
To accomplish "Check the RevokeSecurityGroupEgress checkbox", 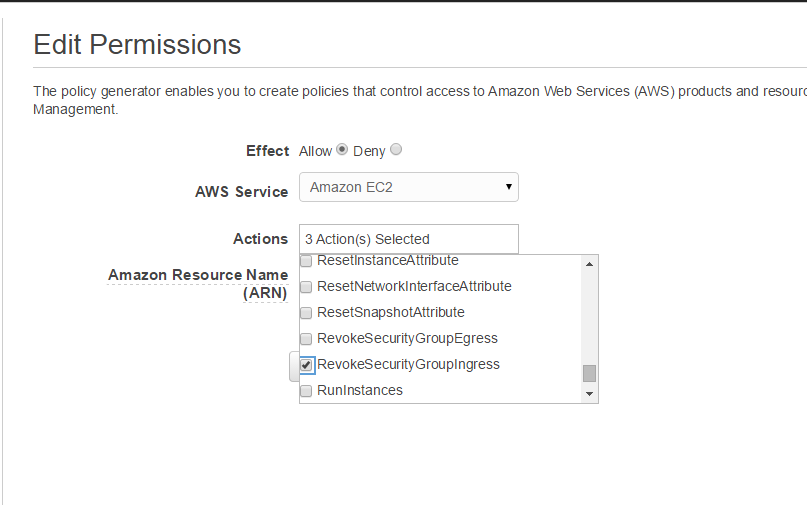I will [306, 339].
